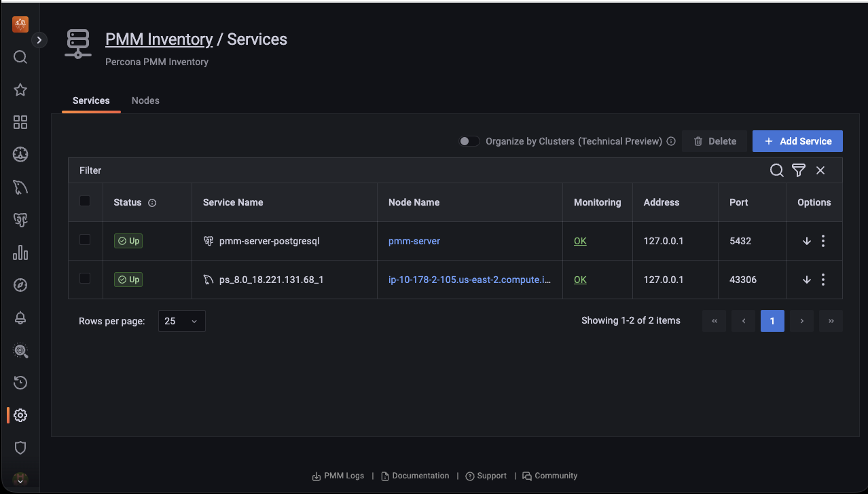This screenshot has width=868, height=494.
Task: Open the Configuration gear icon
Action: click(20, 415)
